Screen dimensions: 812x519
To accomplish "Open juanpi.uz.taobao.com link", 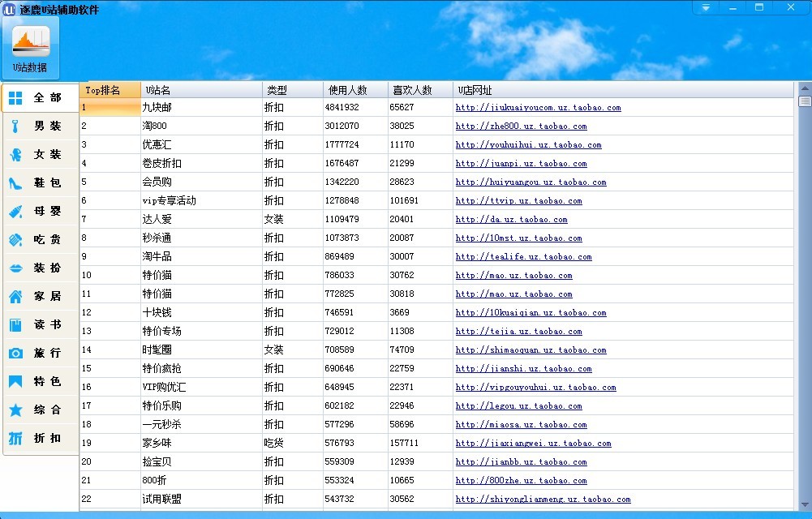I will [521, 164].
